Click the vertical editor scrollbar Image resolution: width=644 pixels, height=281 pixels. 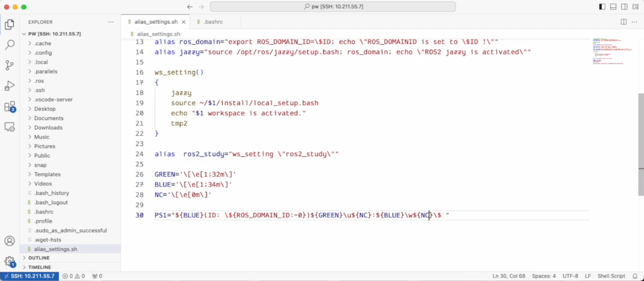tap(641, 145)
